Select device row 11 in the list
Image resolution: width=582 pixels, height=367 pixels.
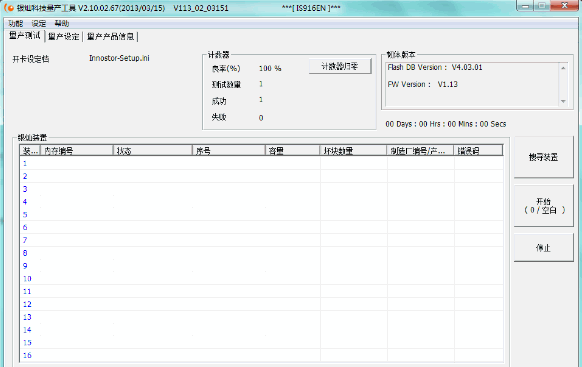click(x=262, y=291)
